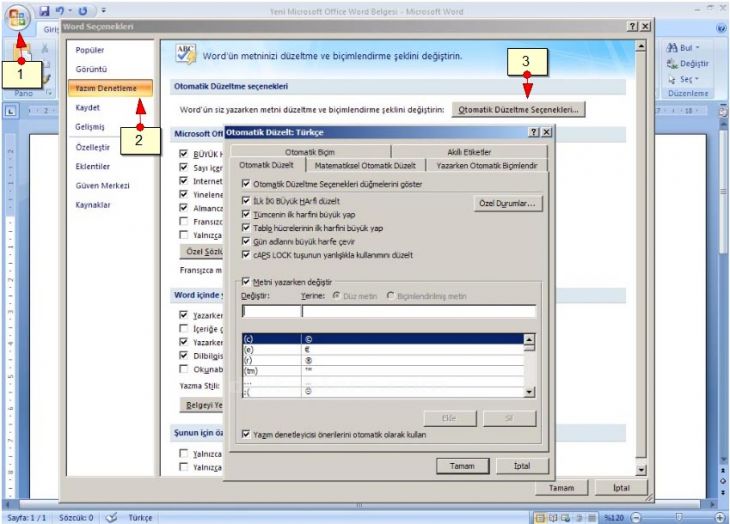Viewport: 730px width, 524px height.
Task: Click the Save icon in Quick Access toolbar
Action: (44, 11)
